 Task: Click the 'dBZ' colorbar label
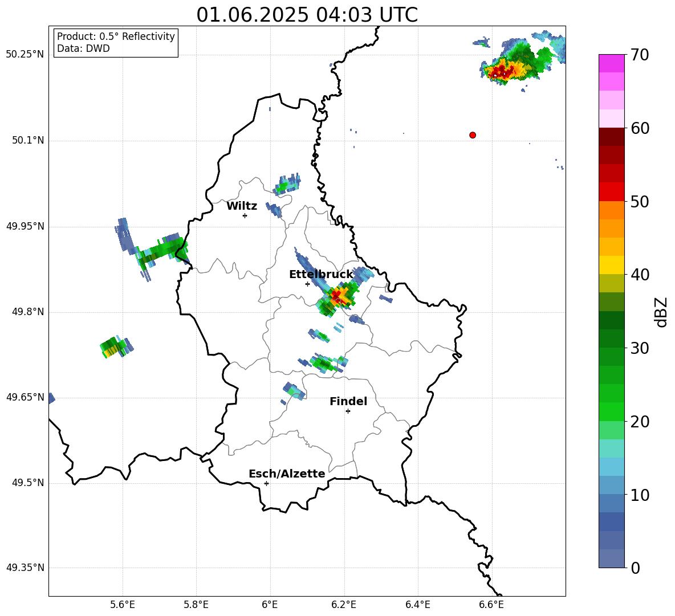(x=660, y=312)
